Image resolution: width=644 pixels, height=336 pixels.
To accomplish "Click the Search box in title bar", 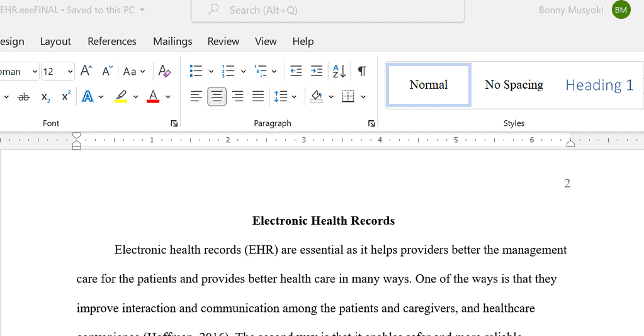I will pyautogui.click(x=327, y=10).
